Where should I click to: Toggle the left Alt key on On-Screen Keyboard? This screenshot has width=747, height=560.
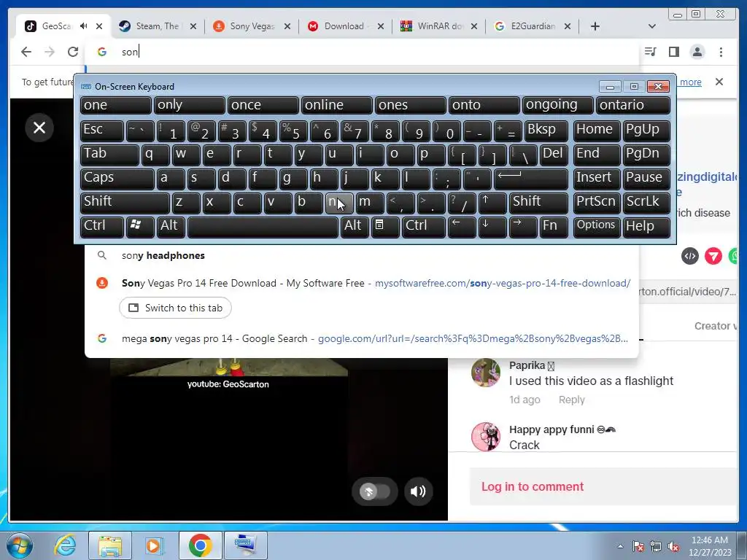[171, 227]
